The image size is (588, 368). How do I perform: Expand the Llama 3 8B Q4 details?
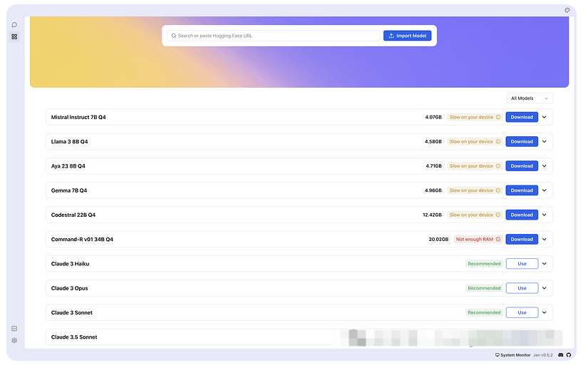[x=545, y=141]
